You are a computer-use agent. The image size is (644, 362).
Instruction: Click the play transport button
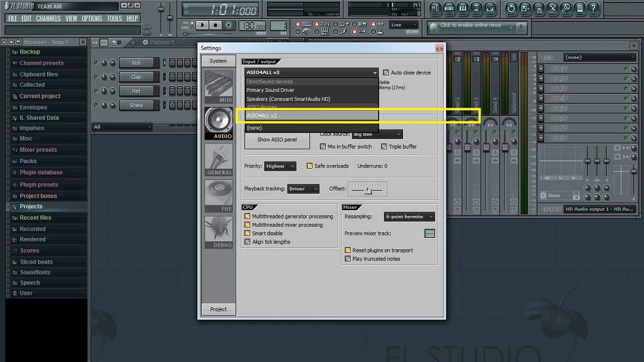[202, 26]
